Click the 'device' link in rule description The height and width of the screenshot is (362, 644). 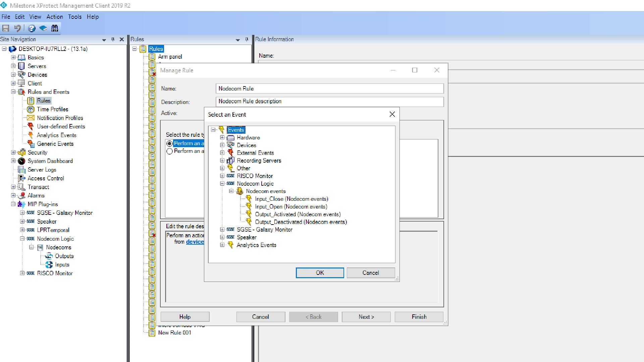point(195,242)
